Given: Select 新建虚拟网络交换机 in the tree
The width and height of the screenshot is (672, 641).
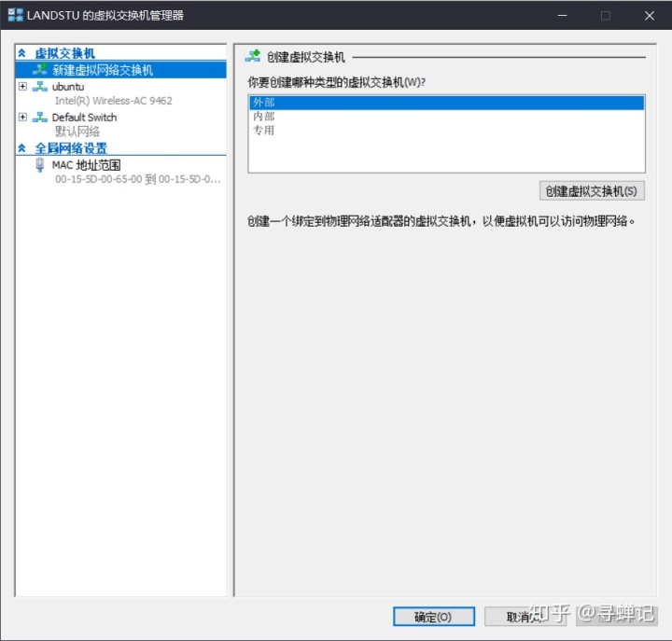Looking at the screenshot, I should [x=120, y=70].
